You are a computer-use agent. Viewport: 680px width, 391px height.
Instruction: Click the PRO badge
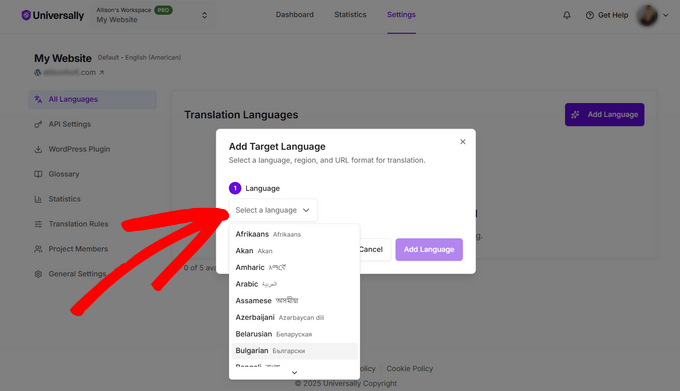(163, 10)
